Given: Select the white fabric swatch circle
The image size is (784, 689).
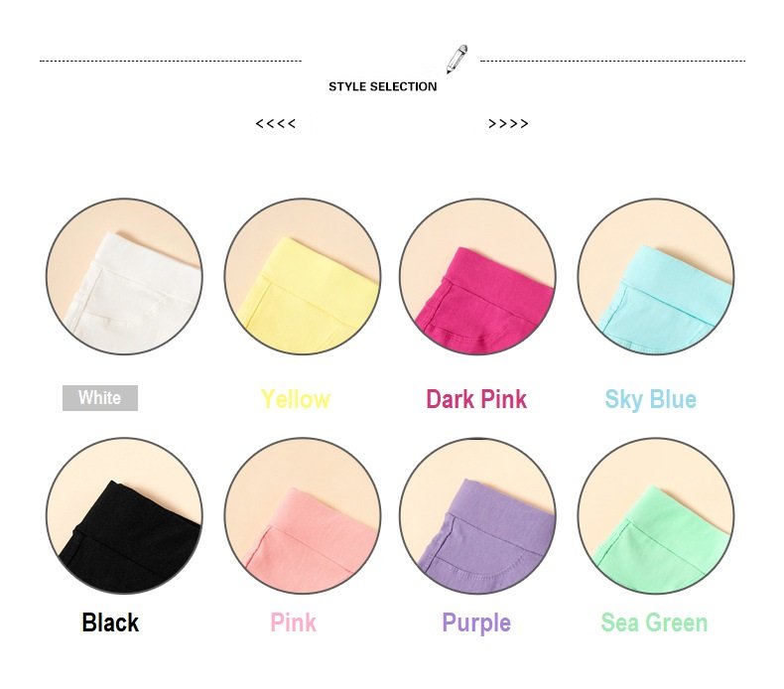Looking at the screenshot, I should point(124,277).
